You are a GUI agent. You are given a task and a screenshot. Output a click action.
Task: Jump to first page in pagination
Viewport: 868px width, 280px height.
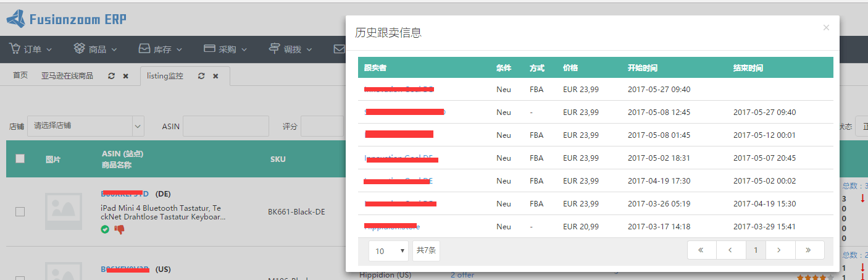[701, 250]
